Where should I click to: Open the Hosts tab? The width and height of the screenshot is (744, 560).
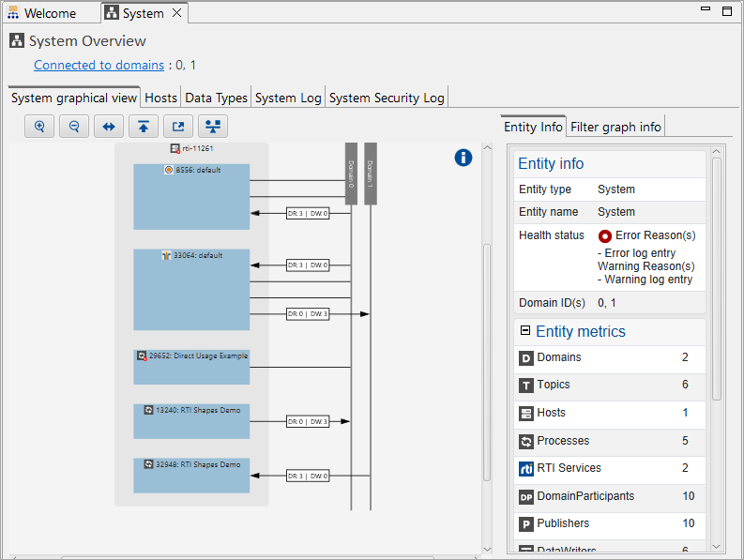coord(160,98)
